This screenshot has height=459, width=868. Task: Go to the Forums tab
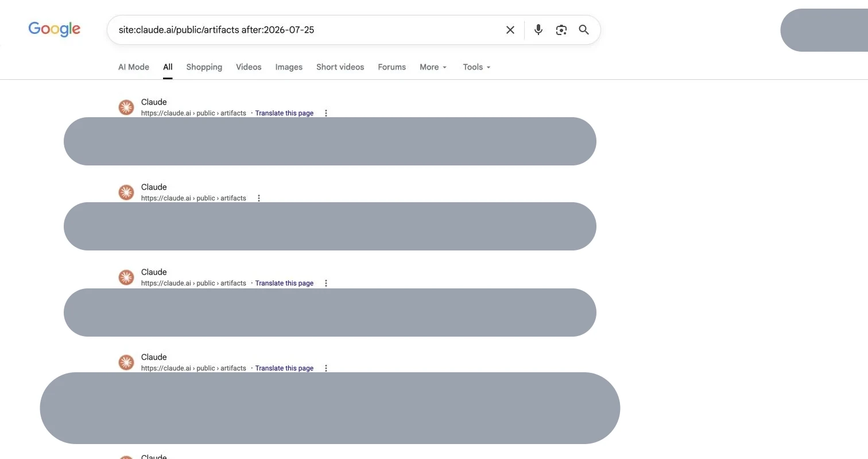(392, 67)
